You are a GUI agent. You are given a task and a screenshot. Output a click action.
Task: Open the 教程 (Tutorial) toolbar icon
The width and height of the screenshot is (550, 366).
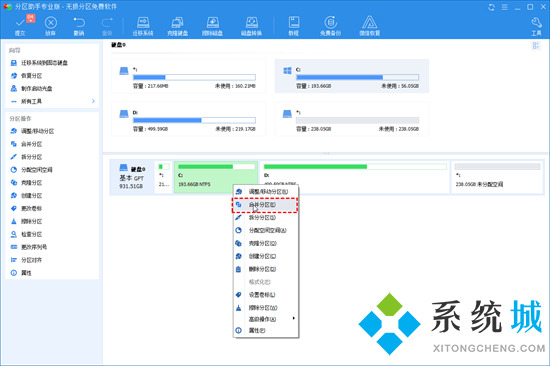coord(294,26)
